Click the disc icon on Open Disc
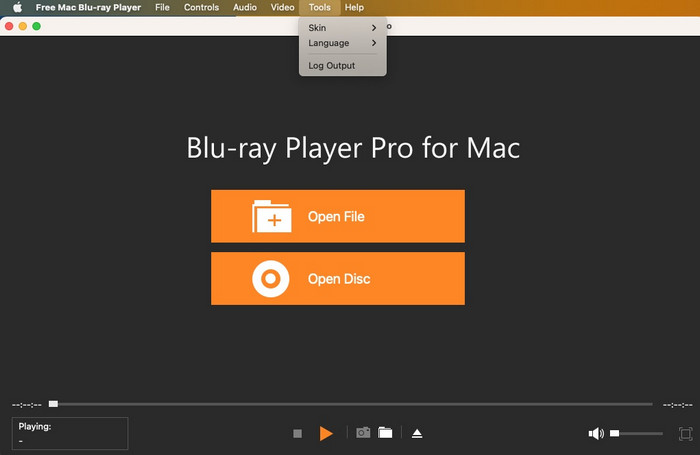 (272, 278)
